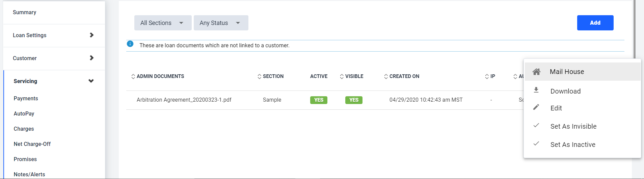Click the checkmark beside Set As Inactive
This screenshot has height=179, width=644.
[x=536, y=144]
